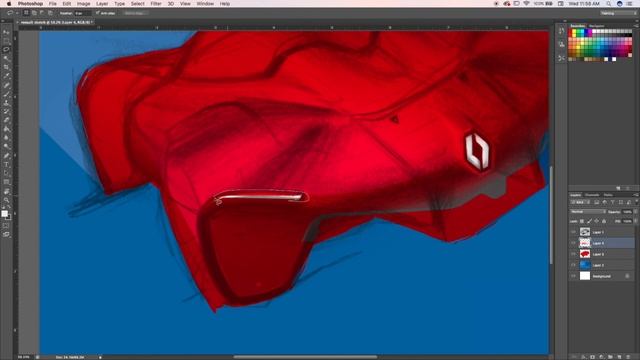
Task: Click the New selection mode icon
Action: point(26,13)
